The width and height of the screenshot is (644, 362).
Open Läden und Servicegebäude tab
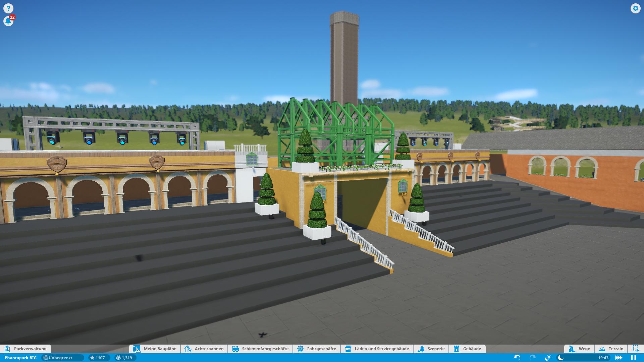tap(377, 349)
